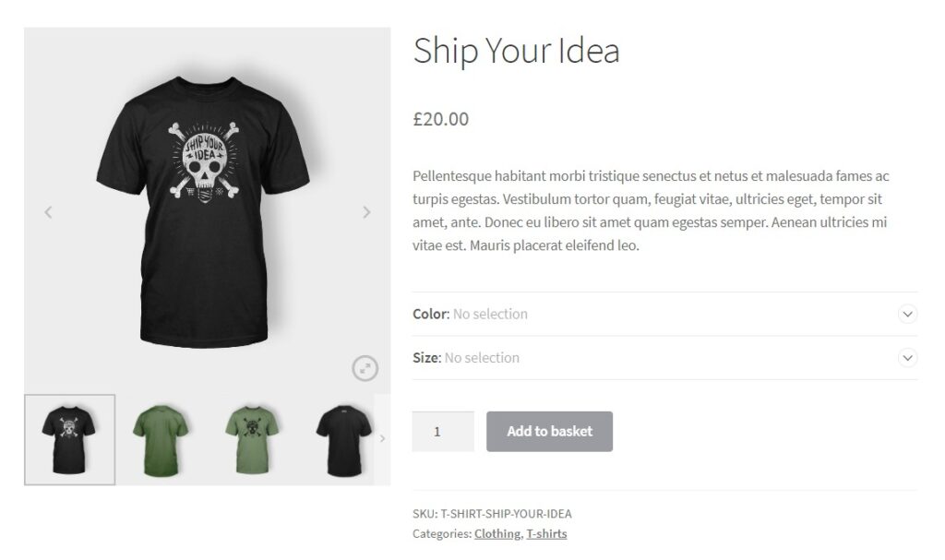This screenshot has width=945, height=560.
Task: Click the main black T-shirt image
Action: point(208,212)
